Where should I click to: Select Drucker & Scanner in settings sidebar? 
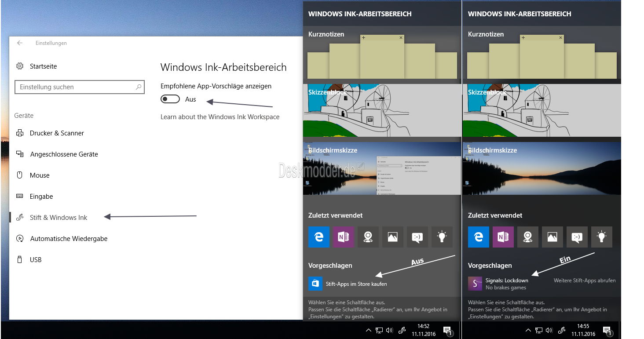pos(50,133)
